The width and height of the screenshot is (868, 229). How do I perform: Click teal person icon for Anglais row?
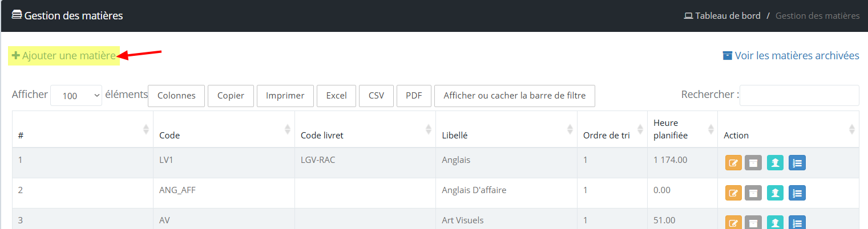(775, 163)
